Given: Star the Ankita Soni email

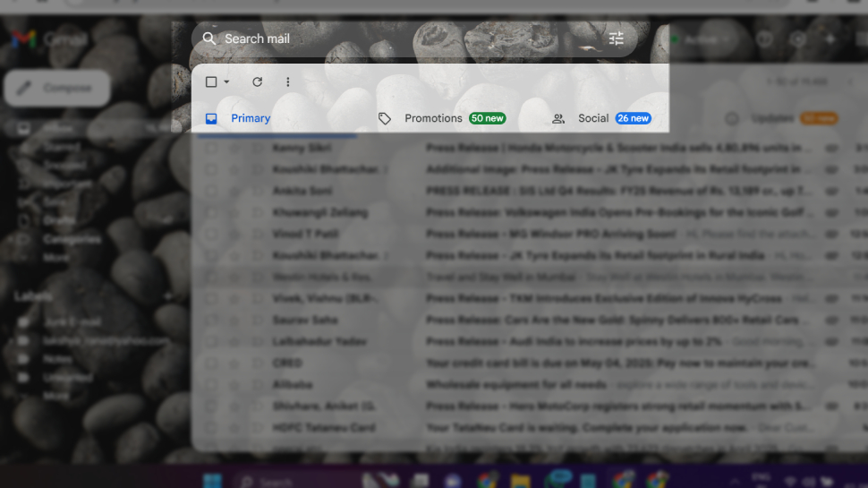Looking at the screenshot, I should tap(234, 191).
